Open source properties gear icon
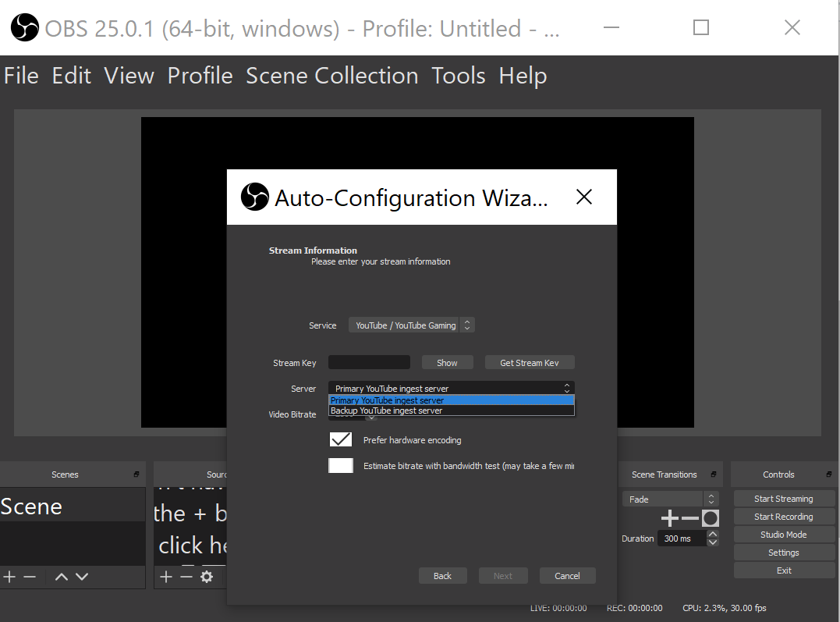 (207, 577)
